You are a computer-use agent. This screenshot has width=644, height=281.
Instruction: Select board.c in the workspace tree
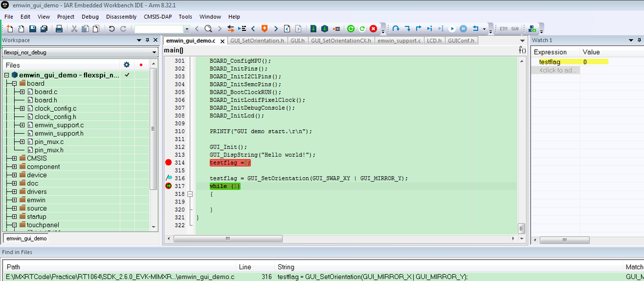46,92
